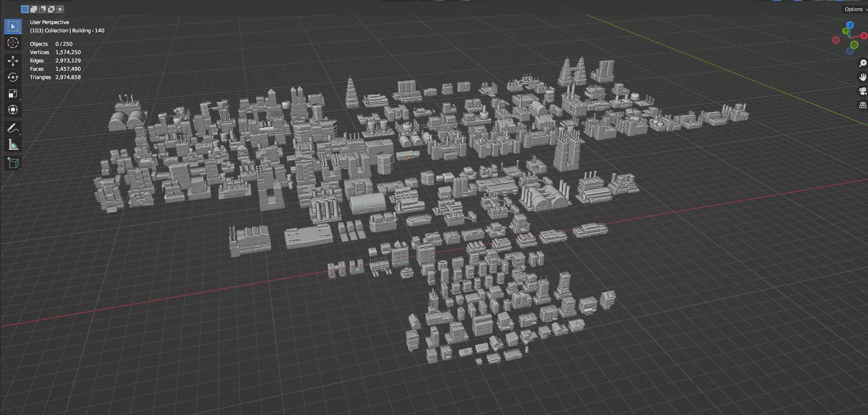The width and height of the screenshot is (868, 415).
Task: Click the Objects '0 / 250' value
Action: pos(64,44)
